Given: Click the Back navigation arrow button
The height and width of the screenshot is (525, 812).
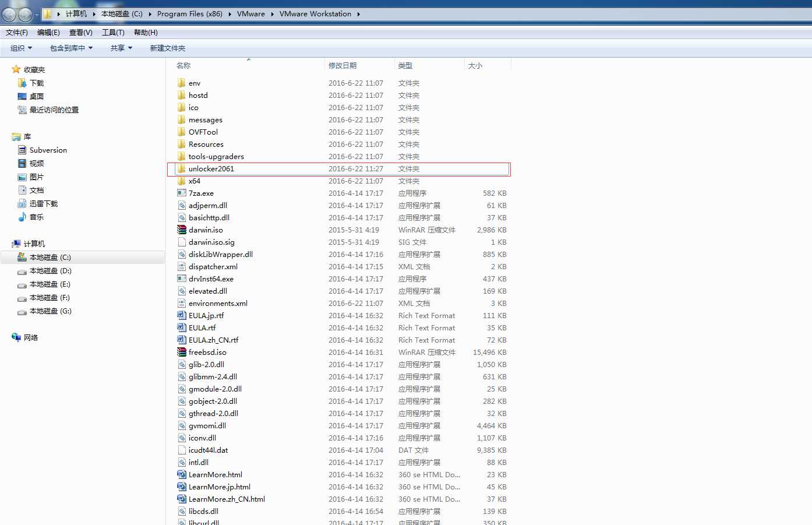Looking at the screenshot, I should tap(9, 14).
